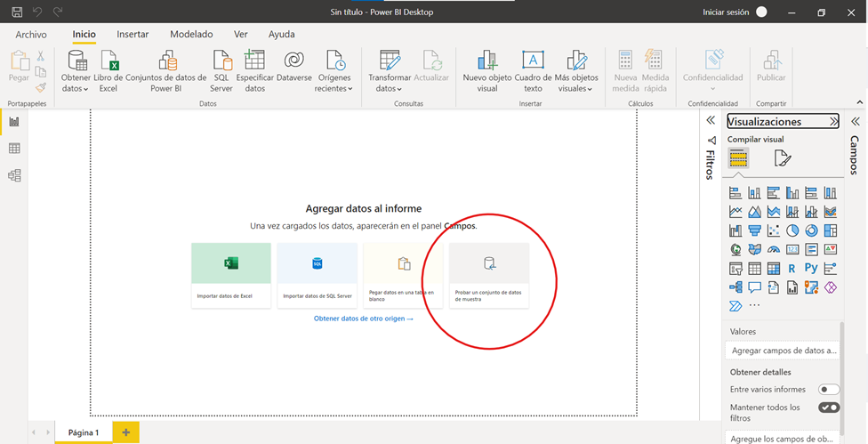Follow Obtener datos de otro origen link
Image resolution: width=868 pixels, height=444 pixels.
364,319
